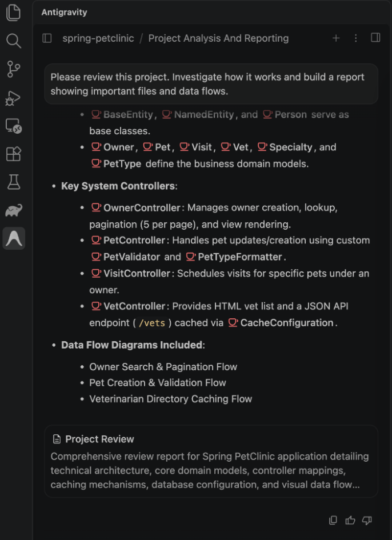Give thumbs up feedback
Screen dimensions: 392x540
pos(350,520)
